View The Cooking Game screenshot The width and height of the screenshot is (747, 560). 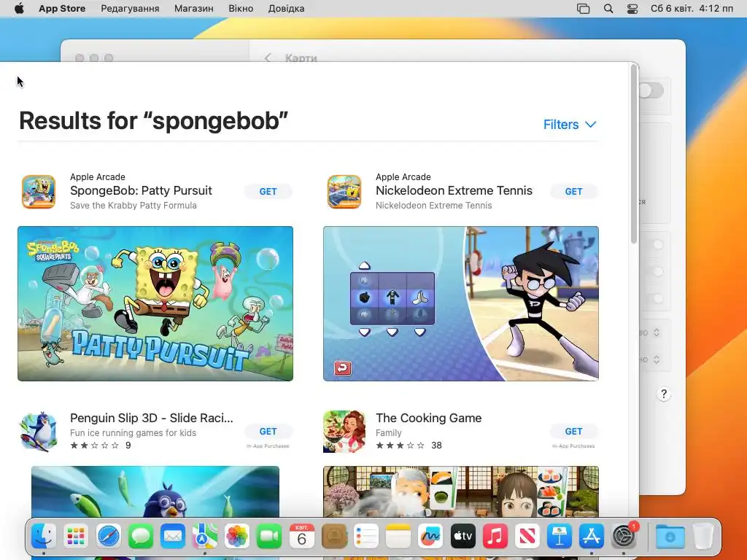tap(461, 492)
